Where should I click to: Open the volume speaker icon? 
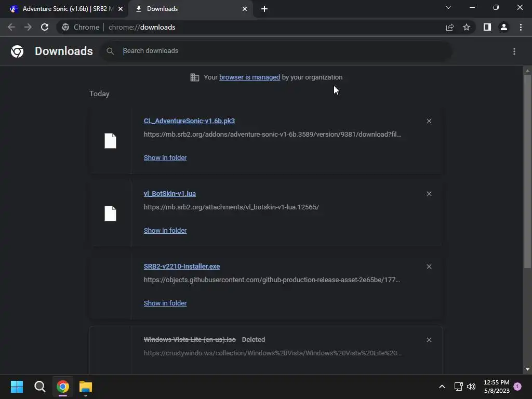[471, 387]
